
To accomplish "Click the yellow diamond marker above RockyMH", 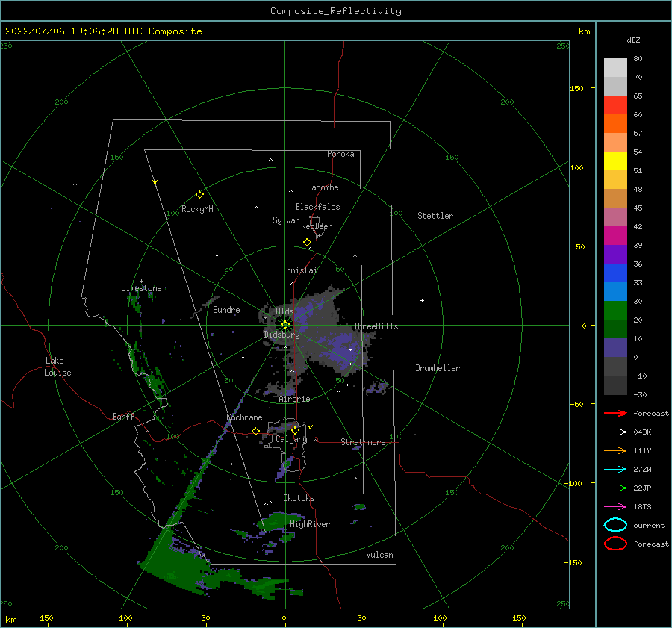I will [x=199, y=195].
